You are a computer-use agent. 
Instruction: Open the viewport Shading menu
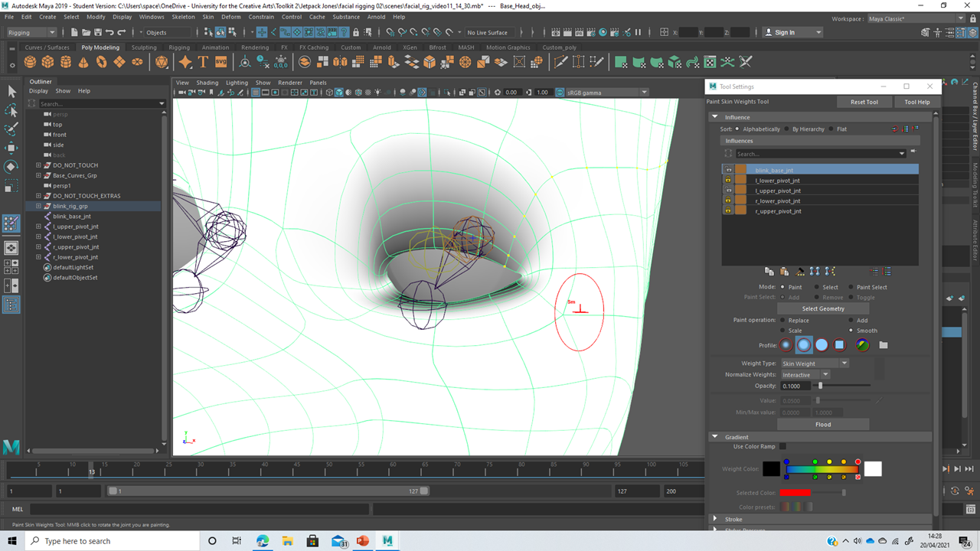(x=207, y=83)
